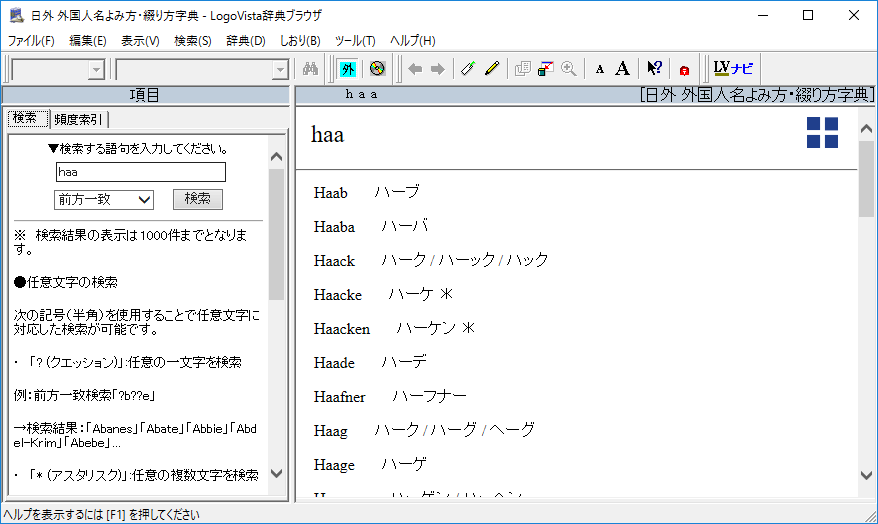This screenshot has height=524, width=878.
Task: Switch to the 頻度索引 tab
Action: point(78,119)
